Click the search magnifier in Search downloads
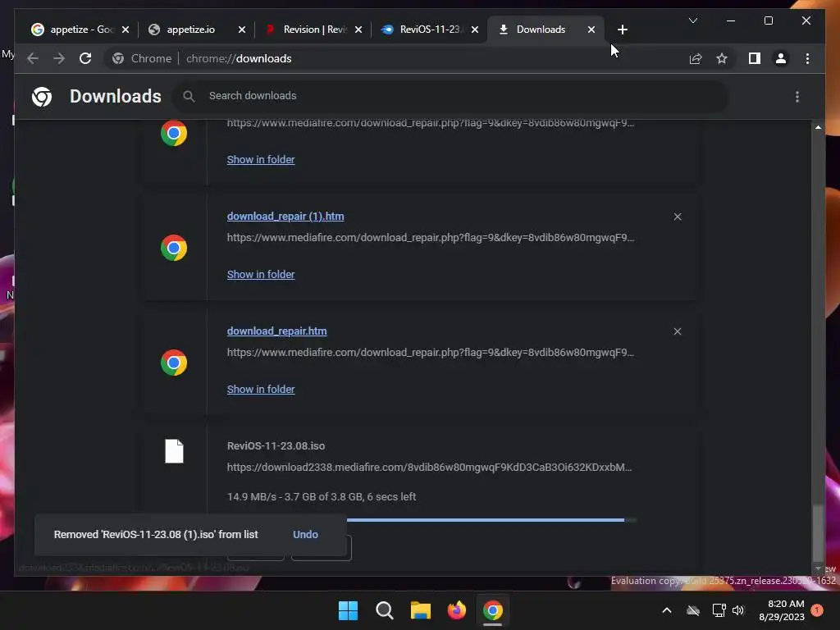This screenshot has height=630, width=840. coord(189,97)
